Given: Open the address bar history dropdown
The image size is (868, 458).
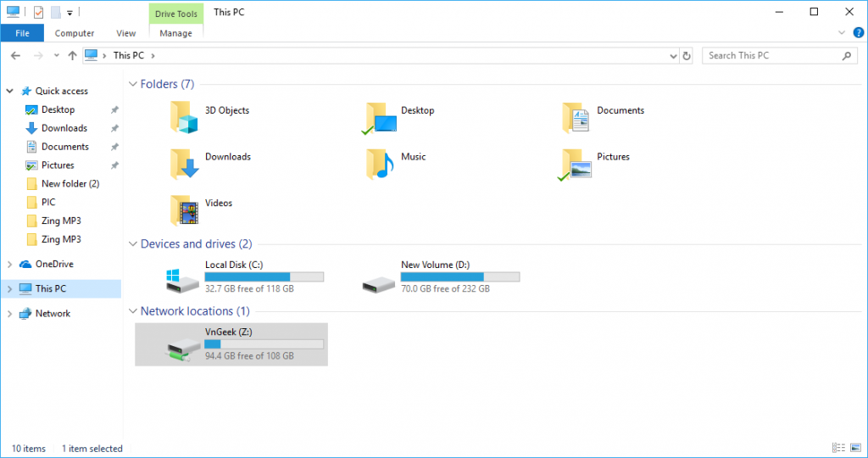Looking at the screenshot, I should 673,55.
